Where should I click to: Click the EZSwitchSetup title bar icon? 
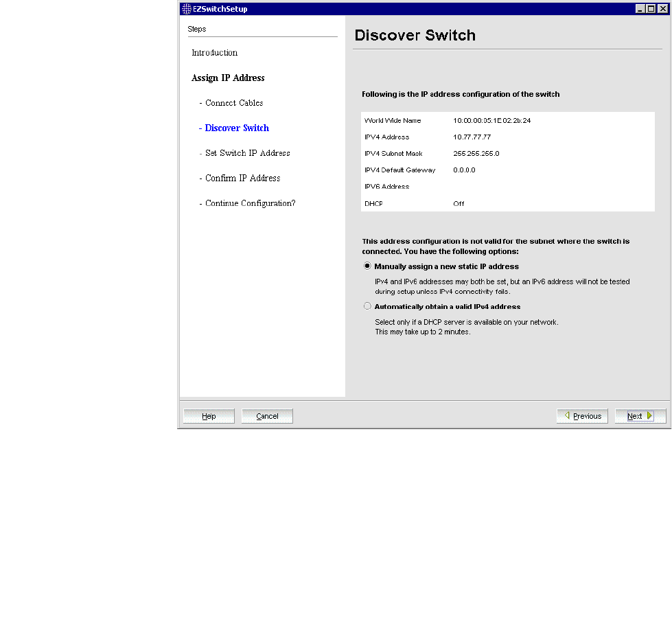[186, 8]
